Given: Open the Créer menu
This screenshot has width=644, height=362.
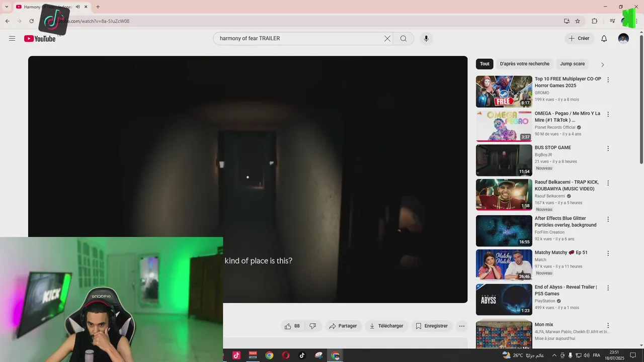Looking at the screenshot, I should (x=579, y=39).
